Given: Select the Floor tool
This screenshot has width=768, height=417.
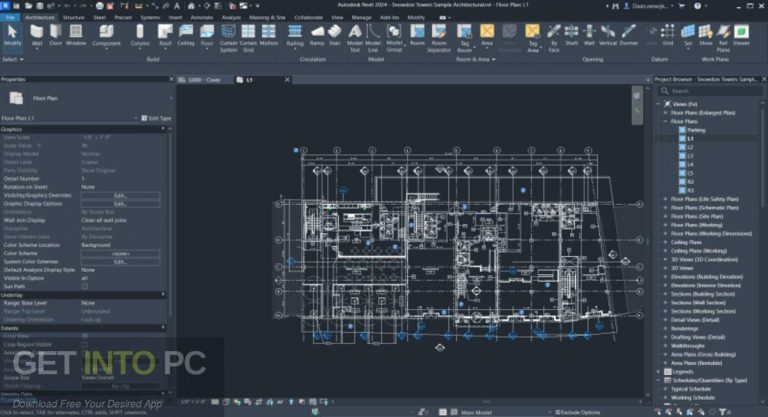Looking at the screenshot, I should [207, 36].
